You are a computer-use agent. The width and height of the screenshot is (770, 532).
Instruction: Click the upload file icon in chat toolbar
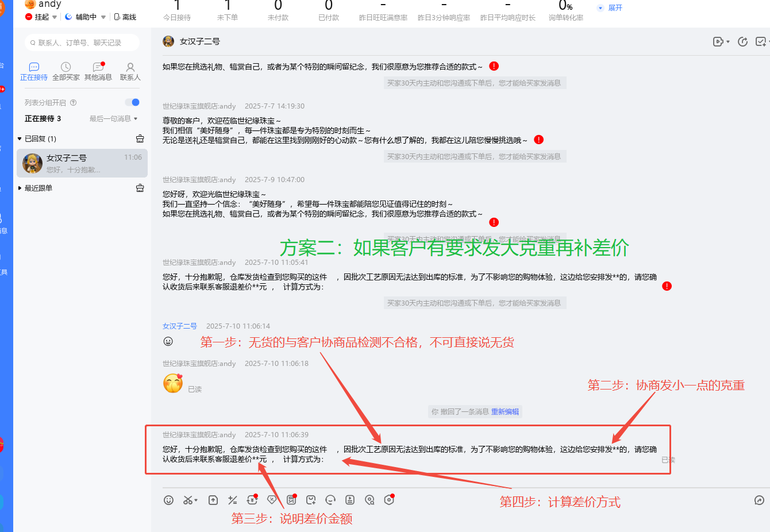point(213,500)
